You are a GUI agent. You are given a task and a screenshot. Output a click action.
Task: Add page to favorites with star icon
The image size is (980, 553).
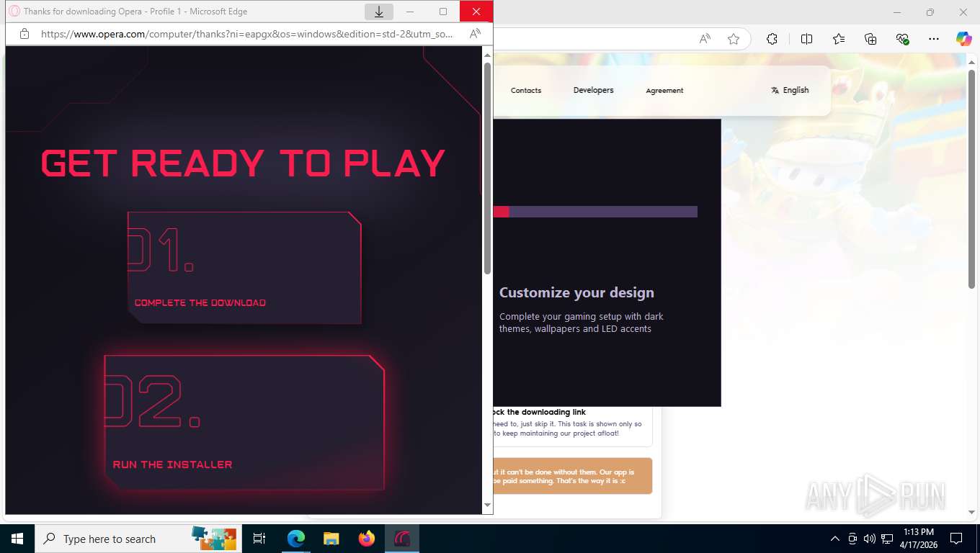point(734,39)
